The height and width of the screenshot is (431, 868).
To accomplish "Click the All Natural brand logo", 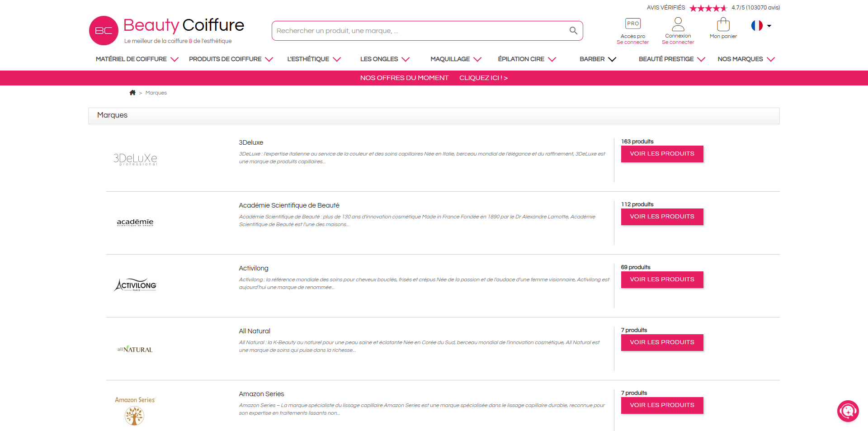I will click(x=135, y=349).
